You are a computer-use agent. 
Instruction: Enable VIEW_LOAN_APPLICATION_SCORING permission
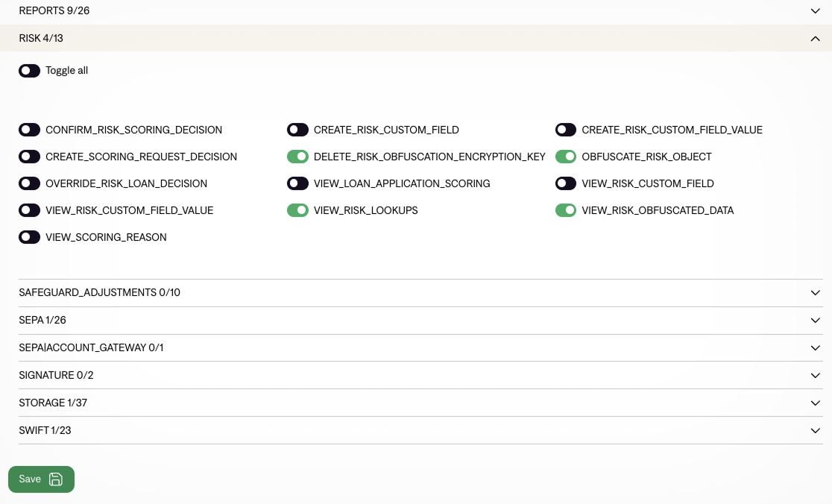297,183
